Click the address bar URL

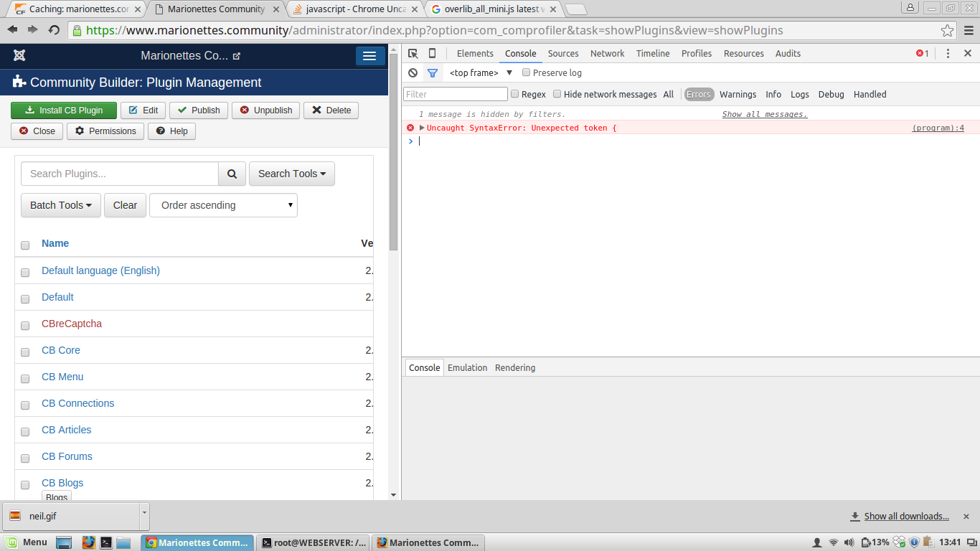point(435,30)
